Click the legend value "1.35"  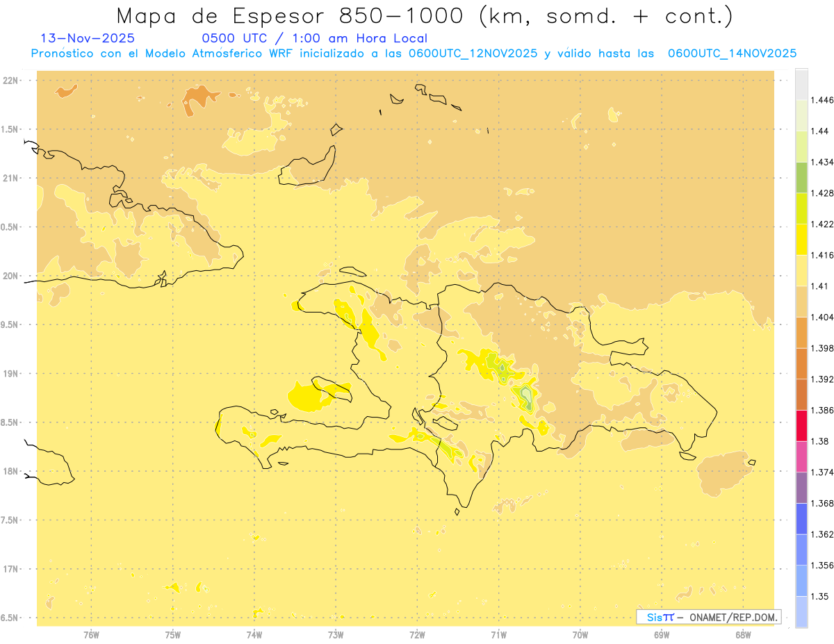click(x=820, y=596)
